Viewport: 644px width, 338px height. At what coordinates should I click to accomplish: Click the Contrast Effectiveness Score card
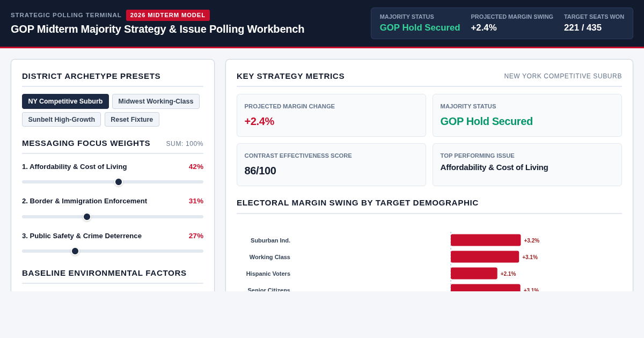tap(331, 165)
